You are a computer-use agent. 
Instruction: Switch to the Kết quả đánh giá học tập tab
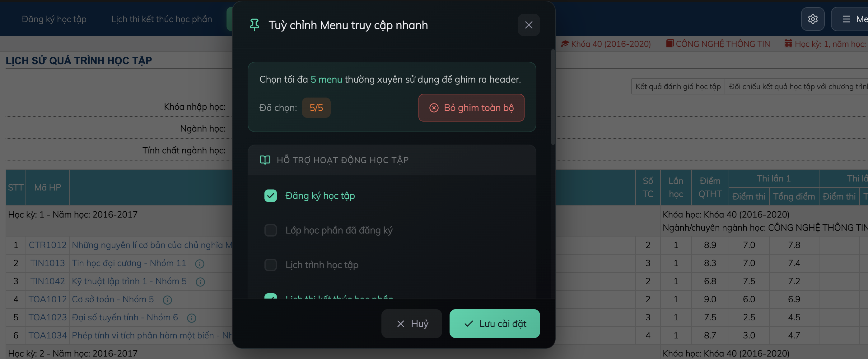678,86
